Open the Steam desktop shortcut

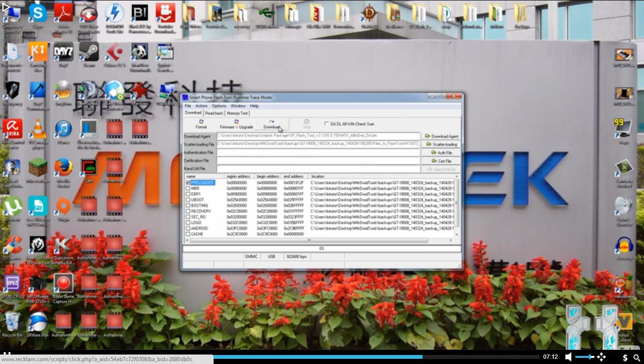(x=89, y=55)
